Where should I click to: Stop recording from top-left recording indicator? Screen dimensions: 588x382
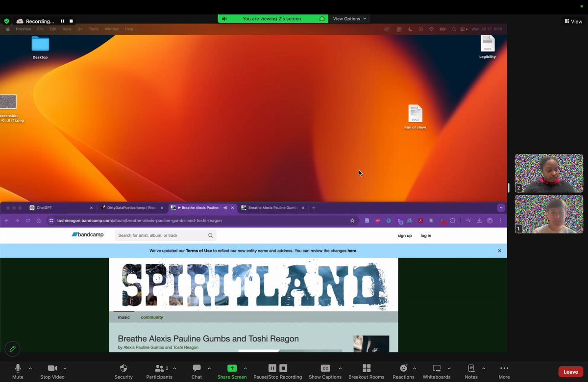(x=71, y=21)
